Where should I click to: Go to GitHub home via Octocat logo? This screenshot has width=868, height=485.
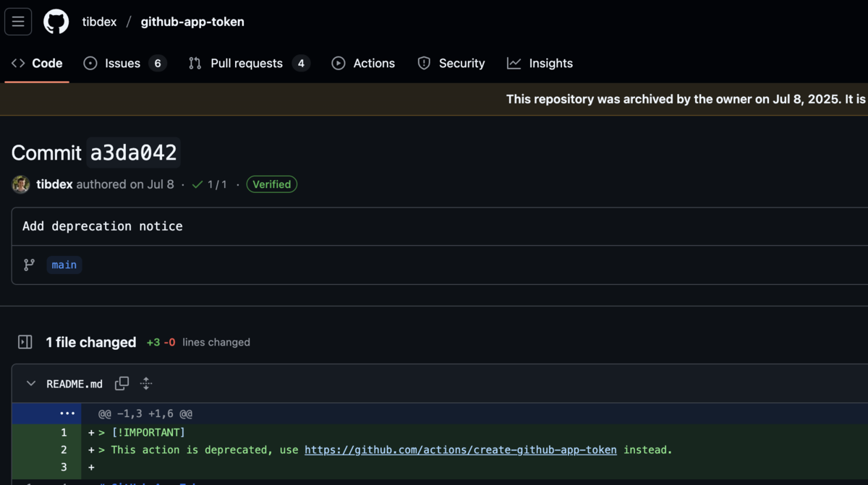click(56, 22)
